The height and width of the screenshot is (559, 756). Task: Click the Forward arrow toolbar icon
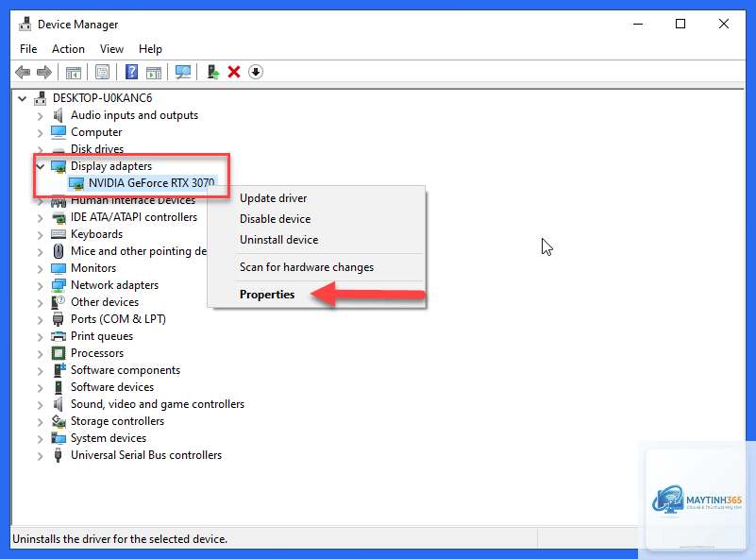(44, 73)
